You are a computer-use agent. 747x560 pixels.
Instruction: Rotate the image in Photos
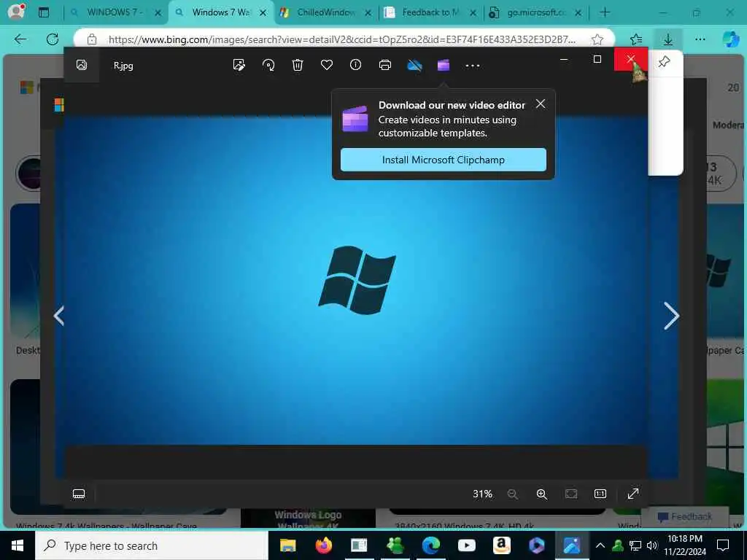(x=268, y=65)
